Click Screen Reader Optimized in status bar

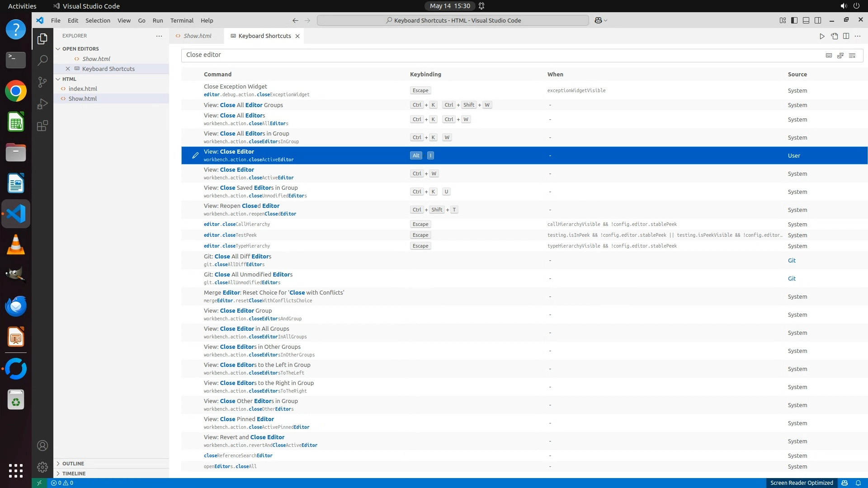click(x=802, y=483)
